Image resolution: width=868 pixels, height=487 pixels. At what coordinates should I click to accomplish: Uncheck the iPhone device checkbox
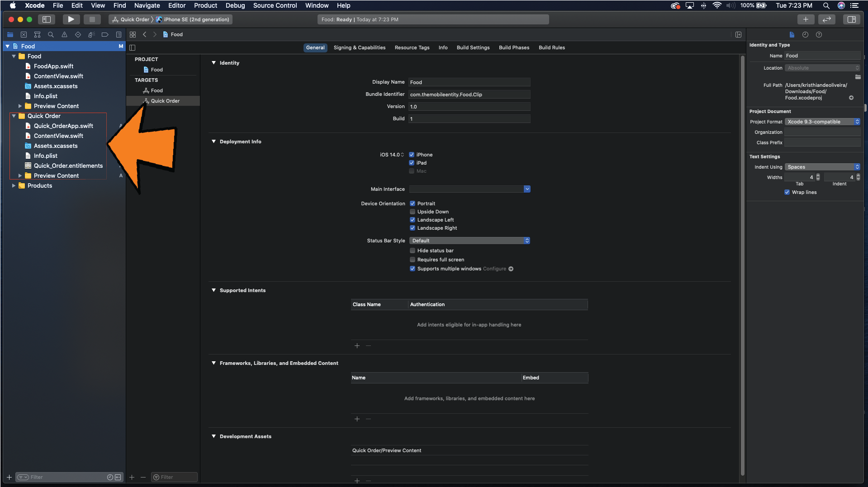point(412,155)
